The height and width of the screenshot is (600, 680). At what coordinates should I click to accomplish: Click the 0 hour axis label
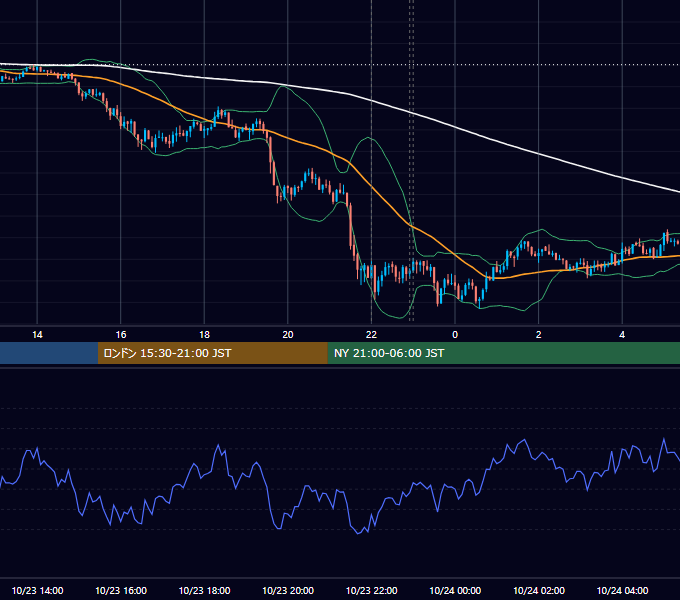tap(455, 335)
